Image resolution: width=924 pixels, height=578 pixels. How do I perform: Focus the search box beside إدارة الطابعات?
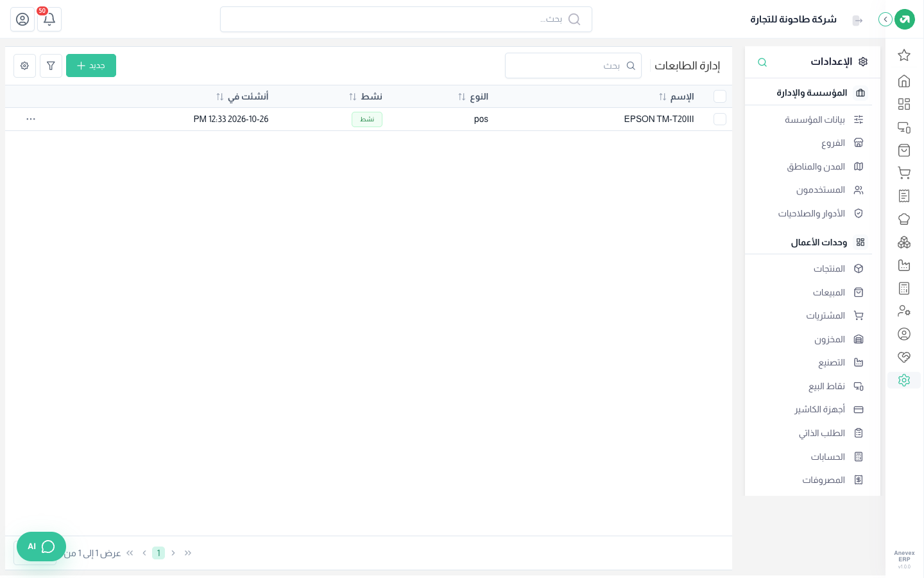pos(573,66)
